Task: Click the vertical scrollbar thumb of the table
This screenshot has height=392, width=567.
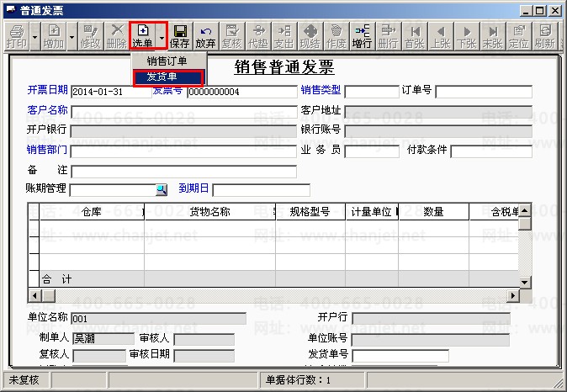Action: (x=525, y=223)
